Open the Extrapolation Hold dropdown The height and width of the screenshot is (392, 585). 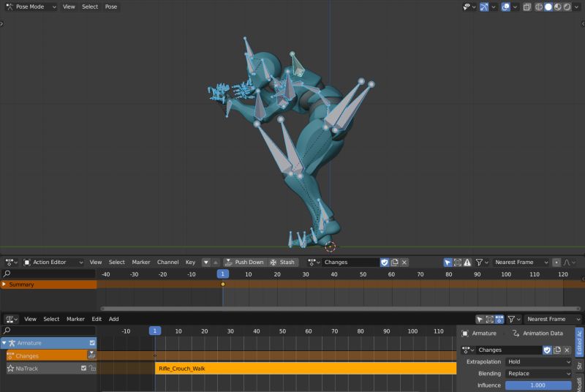pyautogui.click(x=538, y=361)
